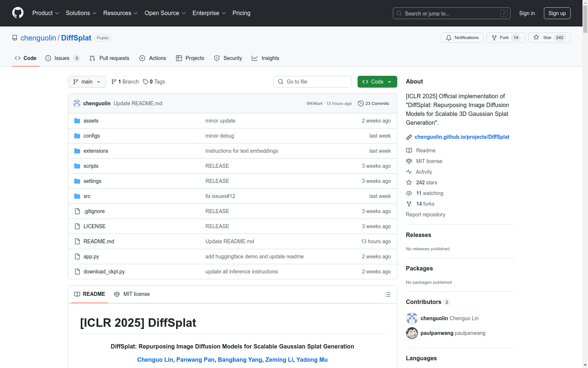Expand the Enterprise menu

pyautogui.click(x=209, y=13)
